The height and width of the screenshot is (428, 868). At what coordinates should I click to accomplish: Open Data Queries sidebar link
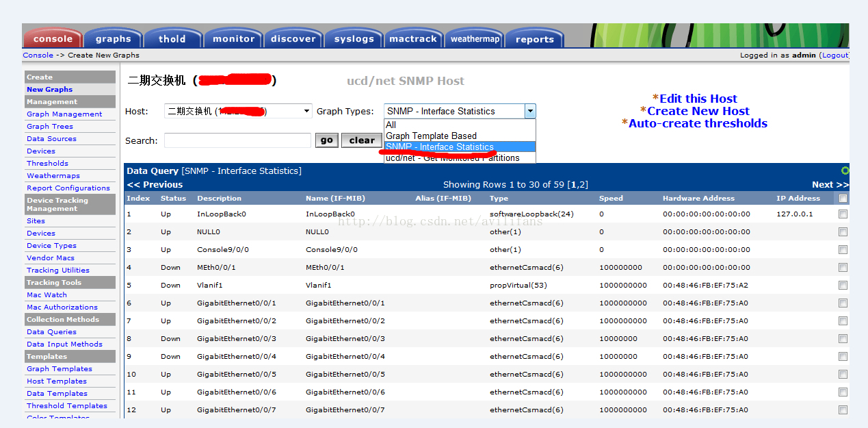click(x=51, y=331)
